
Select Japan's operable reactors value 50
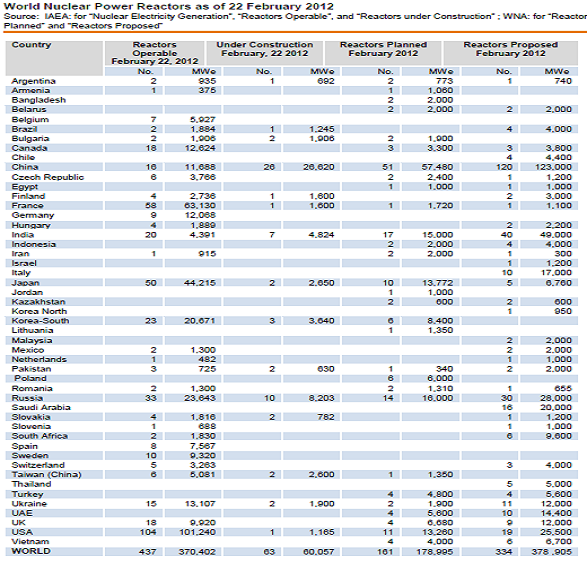[151, 283]
